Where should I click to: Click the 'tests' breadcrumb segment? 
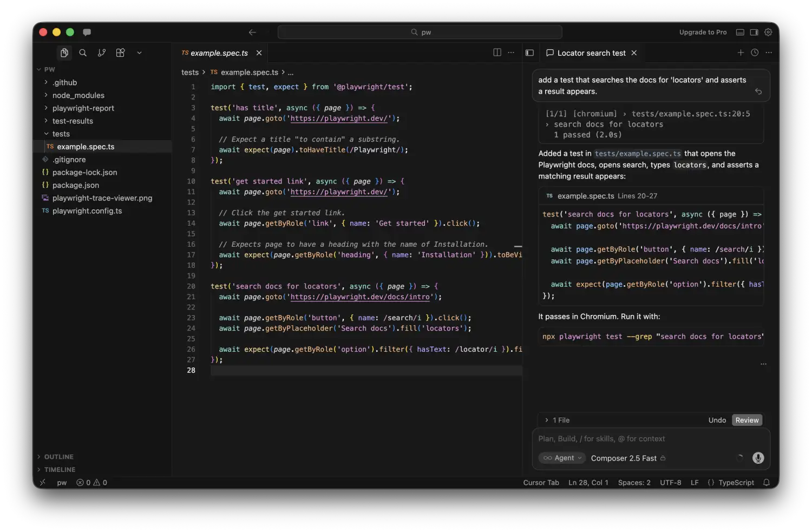pyautogui.click(x=190, y=73)
